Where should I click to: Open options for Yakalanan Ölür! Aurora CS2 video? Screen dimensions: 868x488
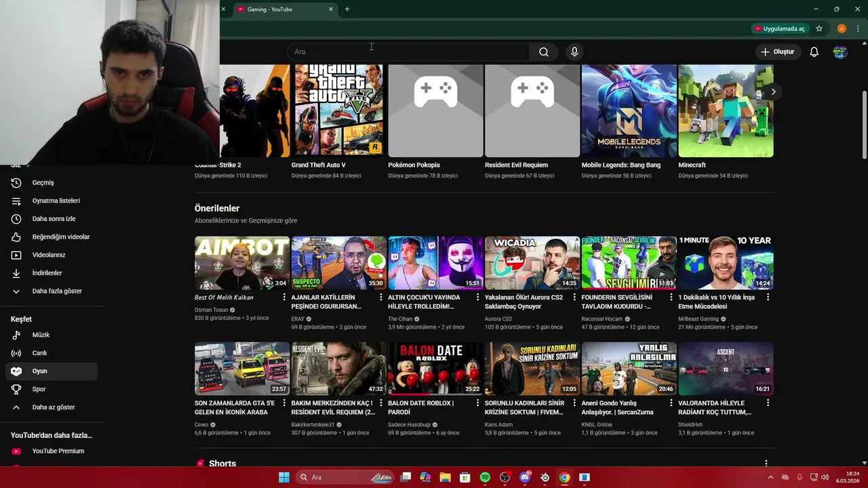pyautogui.click(x=574, y=298)
